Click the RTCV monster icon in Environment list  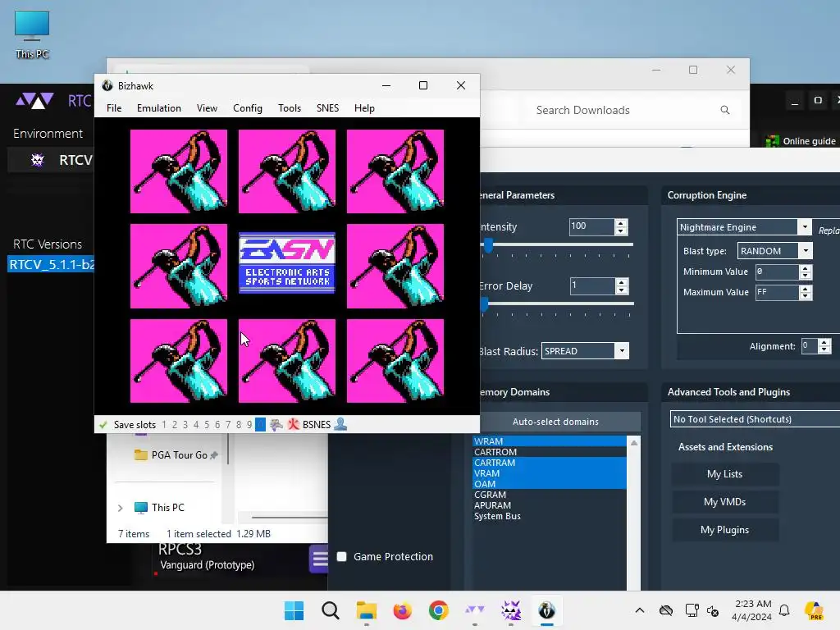38,160
